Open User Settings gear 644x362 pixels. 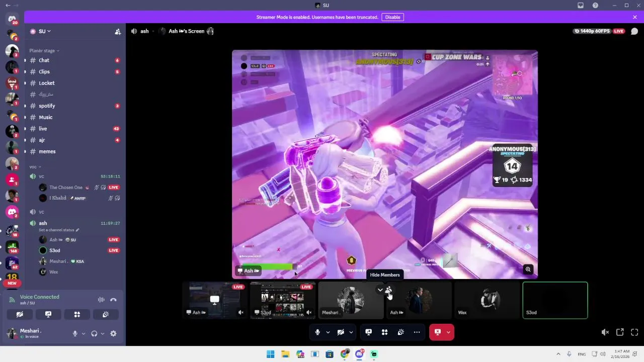tap(113, 333)
